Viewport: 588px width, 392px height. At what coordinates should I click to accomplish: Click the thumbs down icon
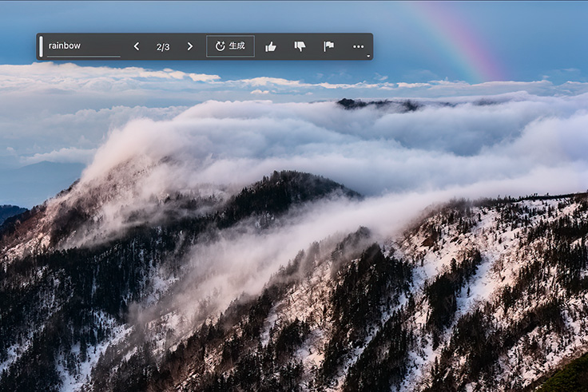[x=300, y=46]
